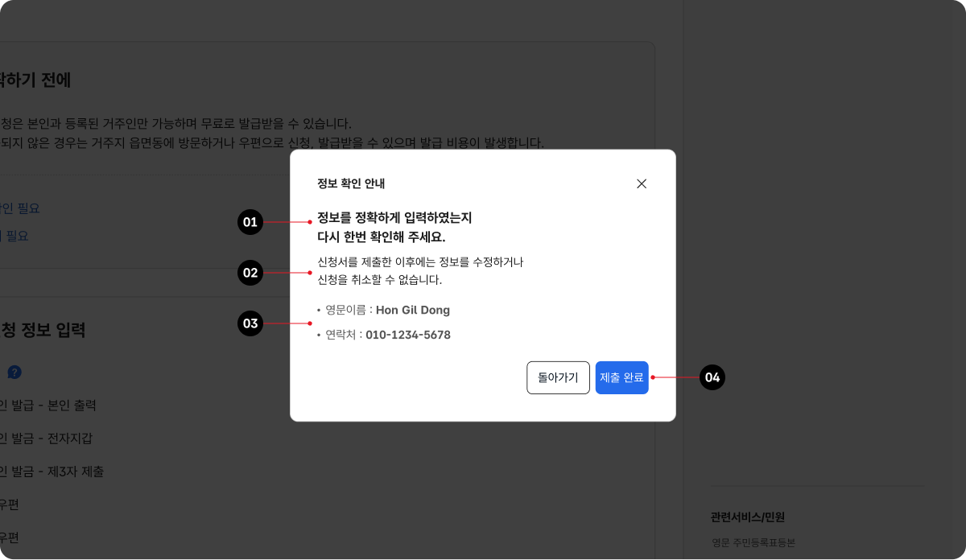Click the heading 정보를 정확하게 입력하였는지
This screenshot has width=966, height=560.
(394, 218)
